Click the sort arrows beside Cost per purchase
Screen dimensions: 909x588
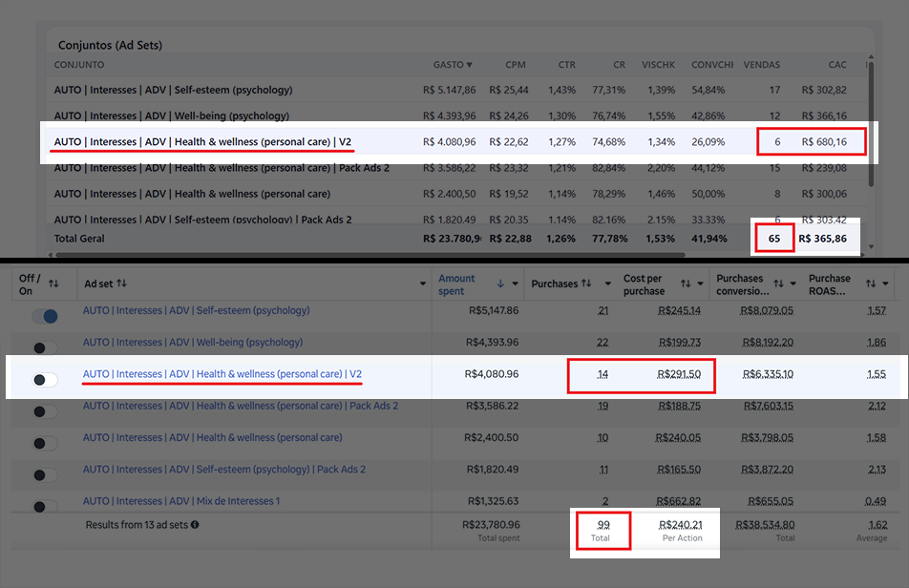[x=686, y=283]
